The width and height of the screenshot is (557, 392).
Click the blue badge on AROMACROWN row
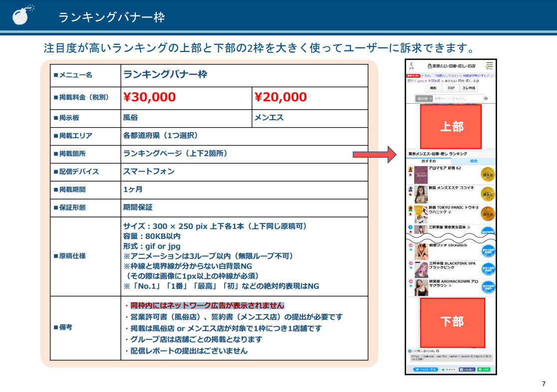coord(488,287)
